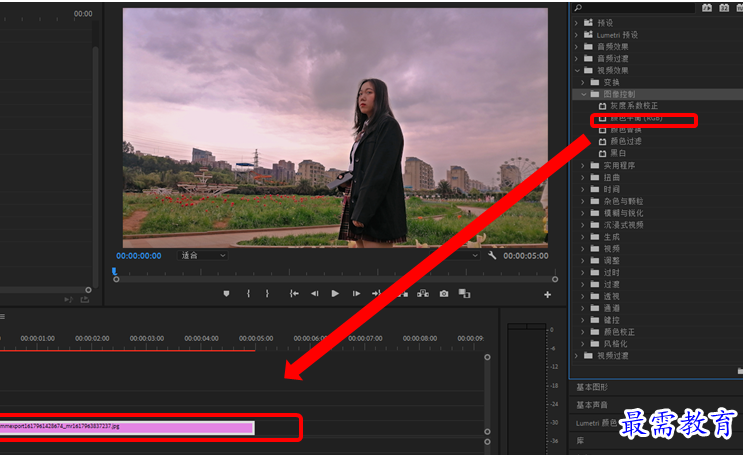Click the monitor zoom scroll bar
The width and height of the screenshot is (743, 455).
335,280
